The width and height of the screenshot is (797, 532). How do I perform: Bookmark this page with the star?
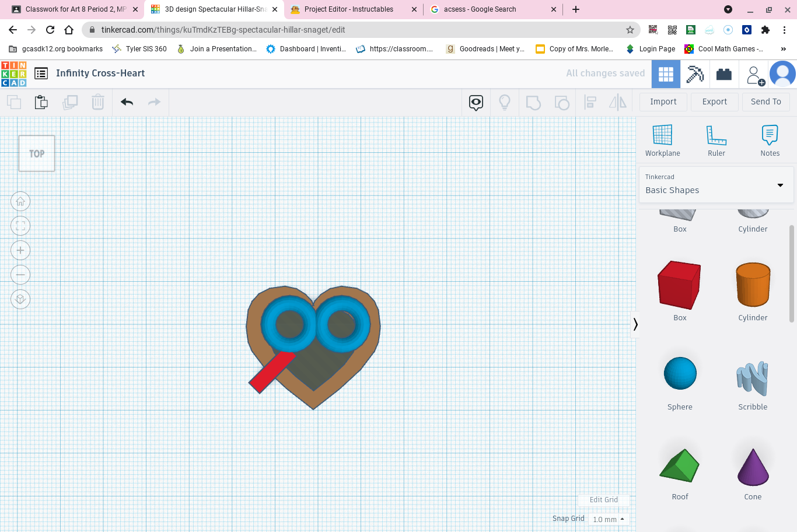[630, 30]
